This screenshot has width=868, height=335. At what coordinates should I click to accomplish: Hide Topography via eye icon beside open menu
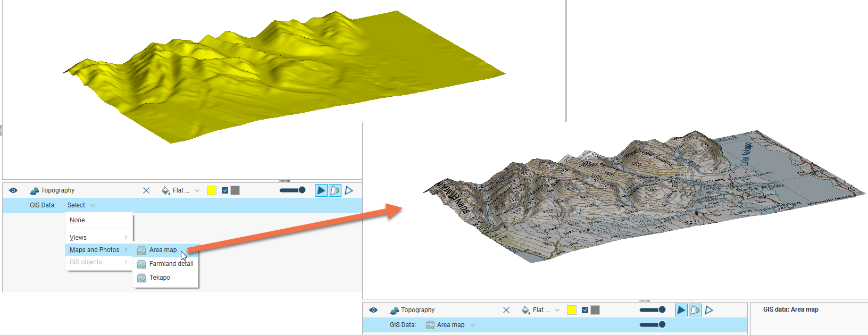click(13, 190)
